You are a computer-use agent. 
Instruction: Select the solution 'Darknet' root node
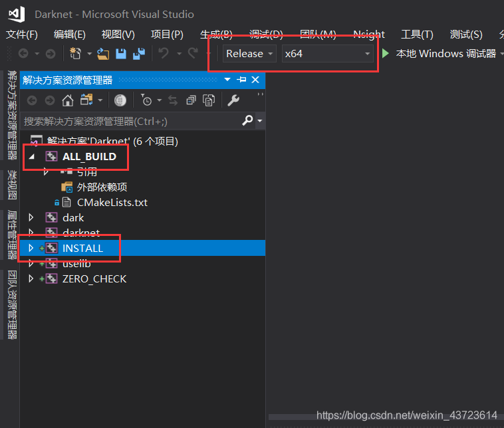click(x=112, y=141)
